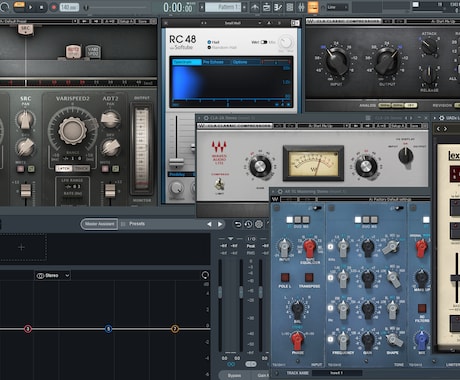The height and width of the screenshot is (380, 460).
Task: Select Random Hall algorithm in RC 48
Action: coord(209,47)
